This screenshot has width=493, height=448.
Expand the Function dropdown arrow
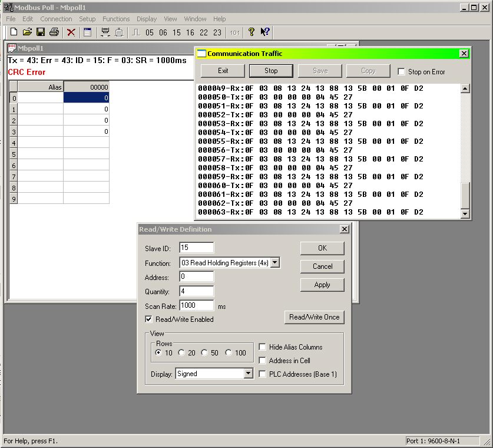tap(275, 262)
